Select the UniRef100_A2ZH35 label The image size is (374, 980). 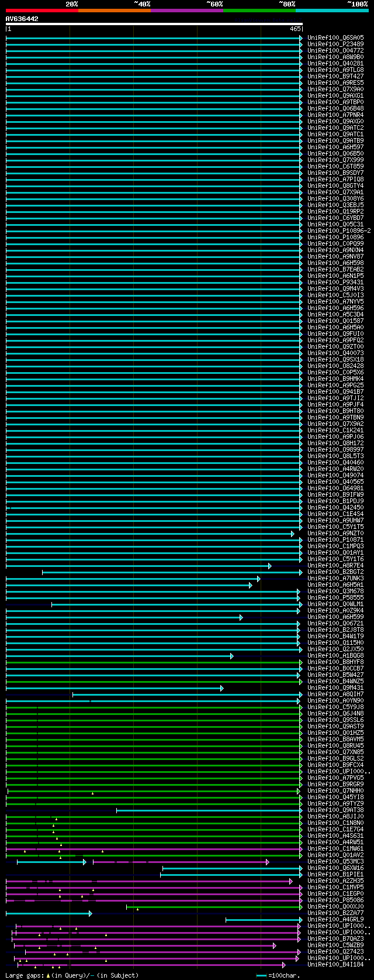click(335, 881)
